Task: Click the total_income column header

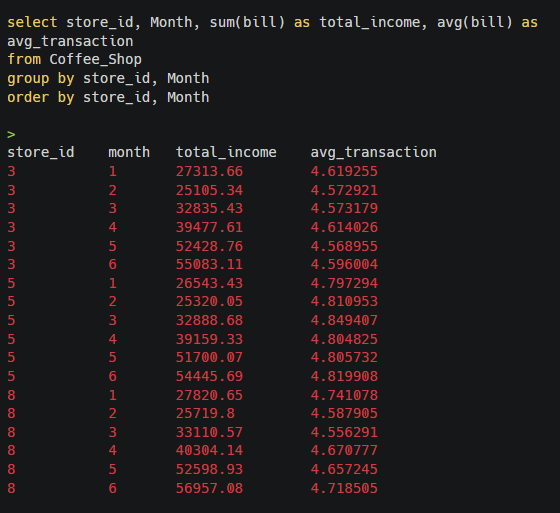Action: click(226, 153)
